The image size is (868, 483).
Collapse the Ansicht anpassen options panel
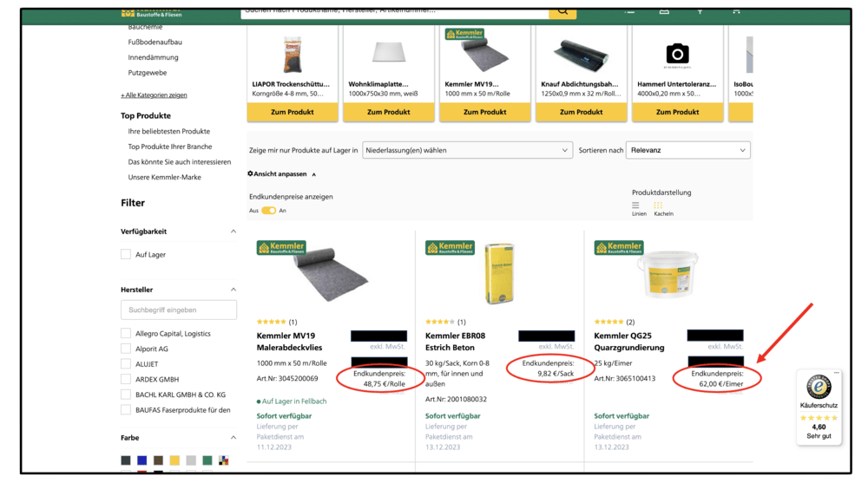[314, 174]
